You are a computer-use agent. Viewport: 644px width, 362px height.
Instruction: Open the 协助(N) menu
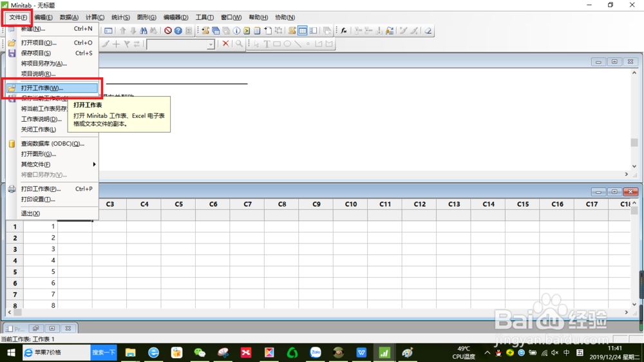285,17
